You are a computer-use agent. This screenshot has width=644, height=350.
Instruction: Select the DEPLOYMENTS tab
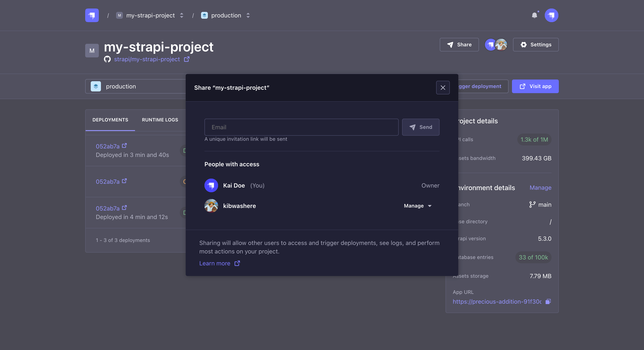(x=110, y=120)
